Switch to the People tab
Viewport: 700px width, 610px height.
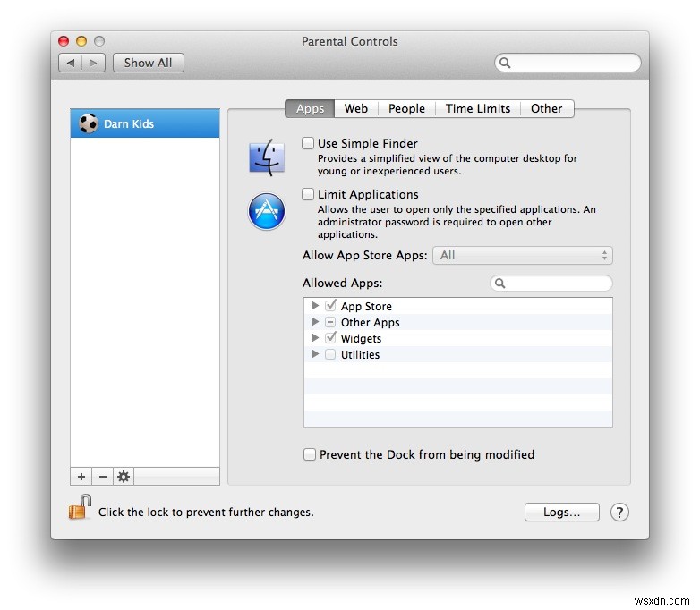coord(406,108)
